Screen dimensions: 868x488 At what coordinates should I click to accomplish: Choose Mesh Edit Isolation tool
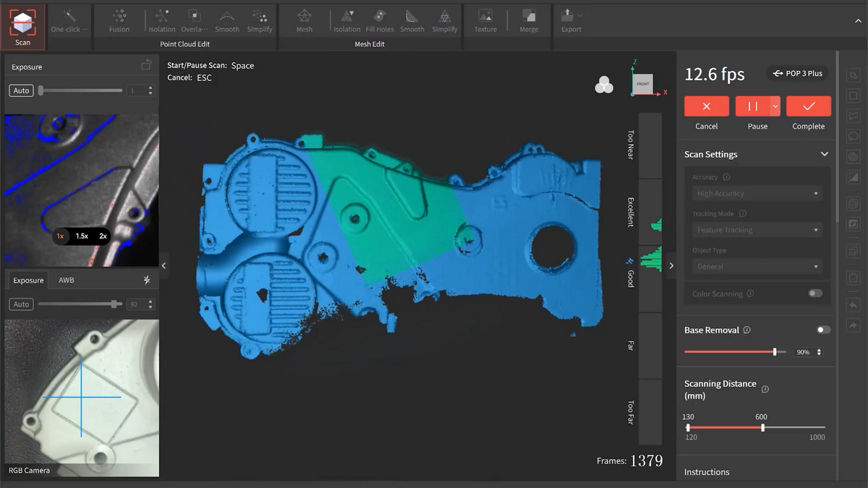[347, 20]
